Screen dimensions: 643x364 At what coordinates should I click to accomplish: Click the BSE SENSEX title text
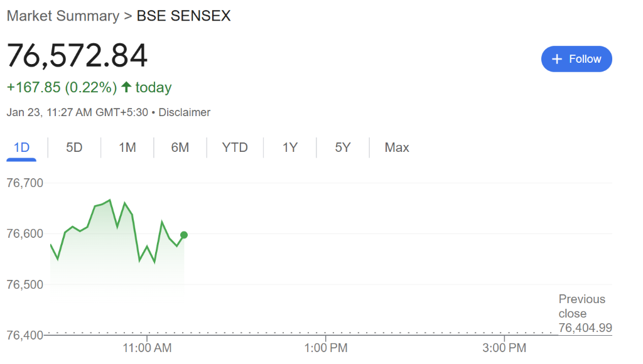pyautogui.click(x=183, y=16)
